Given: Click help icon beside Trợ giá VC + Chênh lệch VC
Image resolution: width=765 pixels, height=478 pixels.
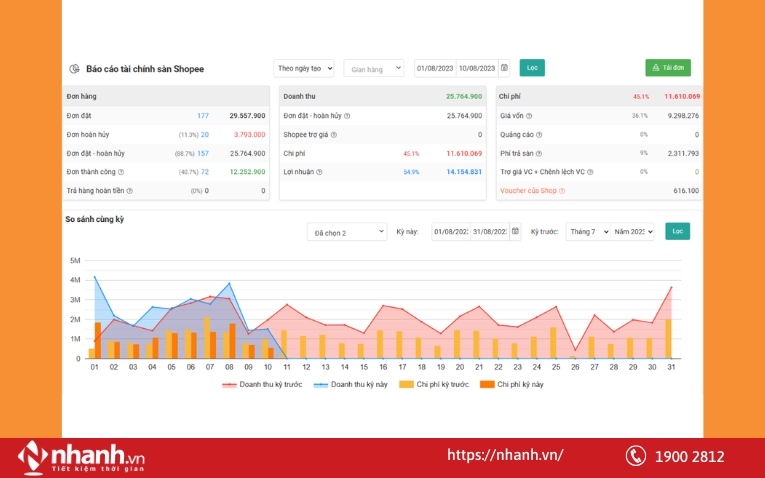Looking at the screenshot, I should [x=590, y=172].
